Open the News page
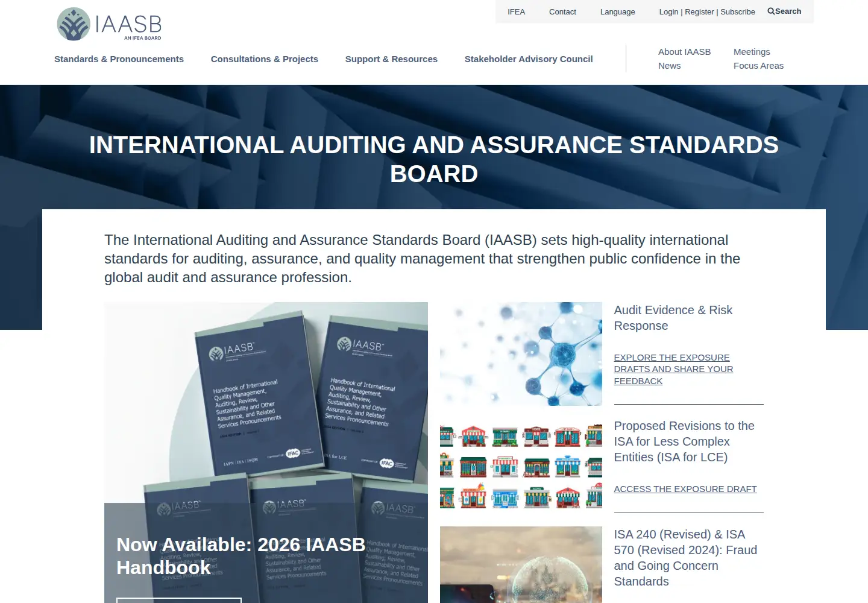This screenshot has height=603, width=868. click(670, 66)
